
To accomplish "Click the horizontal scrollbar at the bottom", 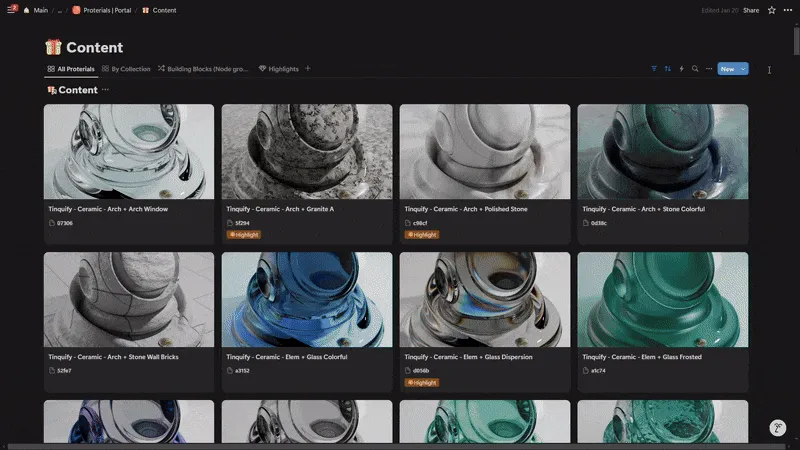I will pyautogui.click(x=395, y=446).
